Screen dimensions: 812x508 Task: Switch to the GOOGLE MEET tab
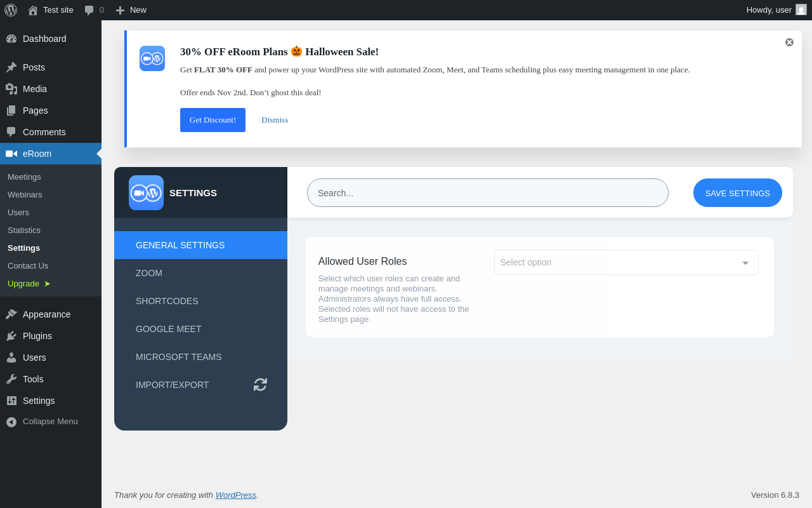[x=200, y=329]
